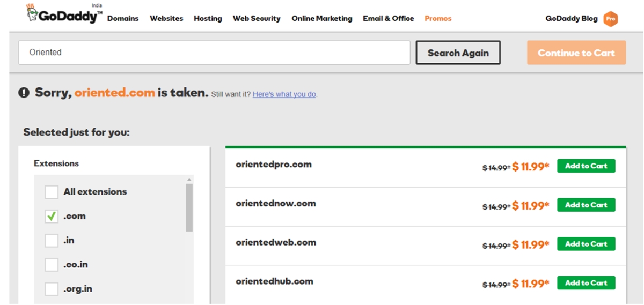Open the "Here's what you do" link
Viewport: 644px width, 305px height.
(x=284, y=94)
